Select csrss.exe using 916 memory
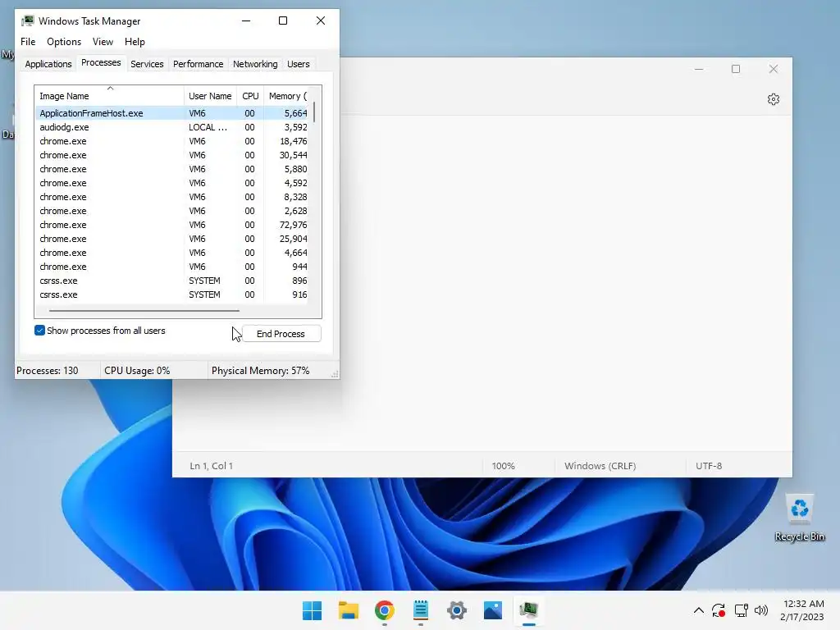Image resolution: width=840 pixels, height=630 pixels. [172, 294]
